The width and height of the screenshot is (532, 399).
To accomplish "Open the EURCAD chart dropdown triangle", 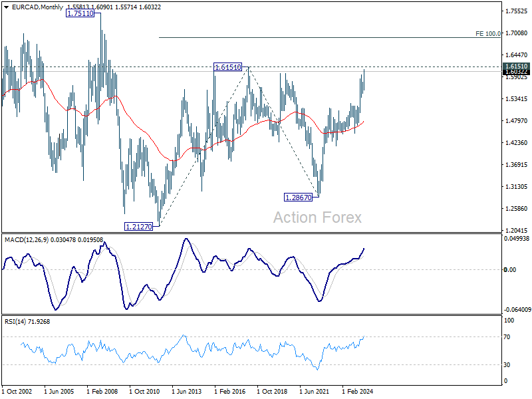I will click(x=6, y=7).
